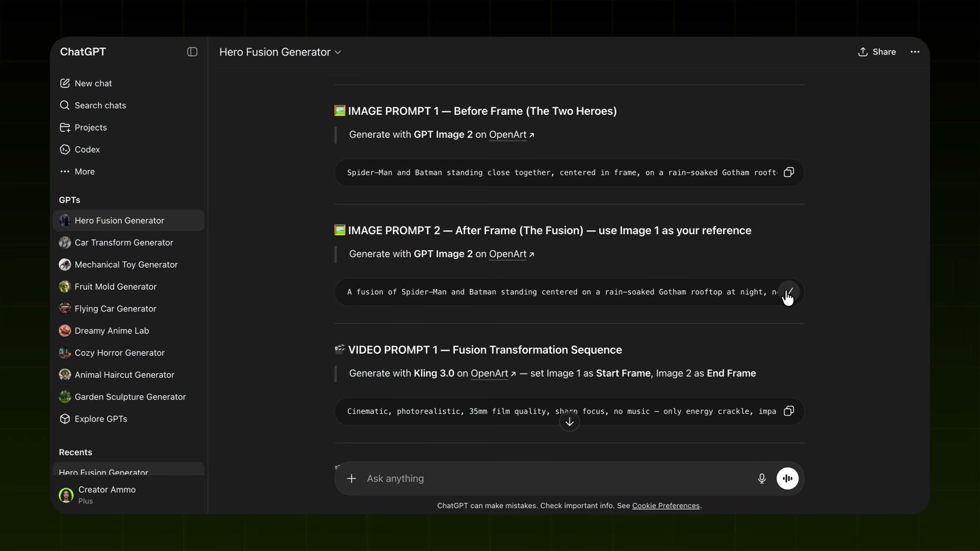Click the plus attach icon in composer
Screen dimensions: 980x551
pos(352,479)
